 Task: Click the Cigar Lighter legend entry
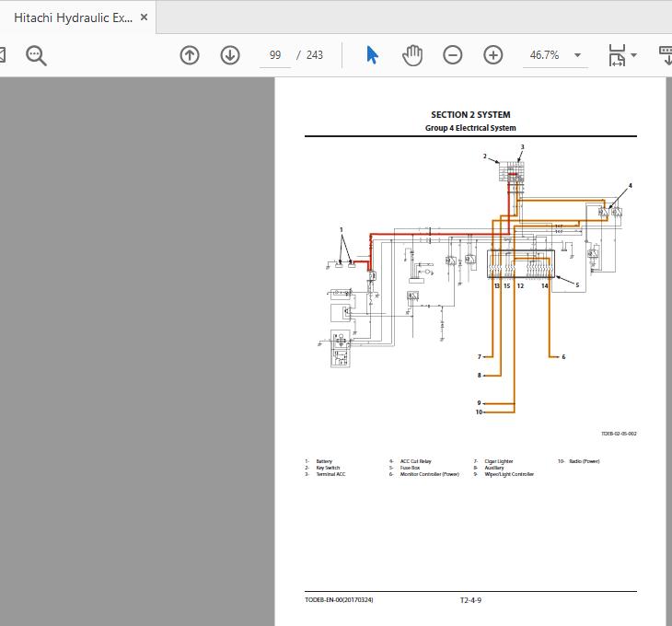pos(499,461)
